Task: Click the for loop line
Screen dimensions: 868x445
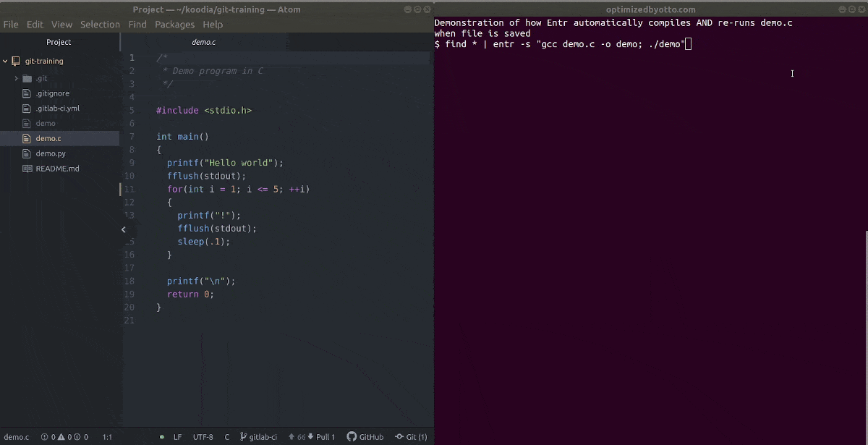Action: (x=238, y=189)
